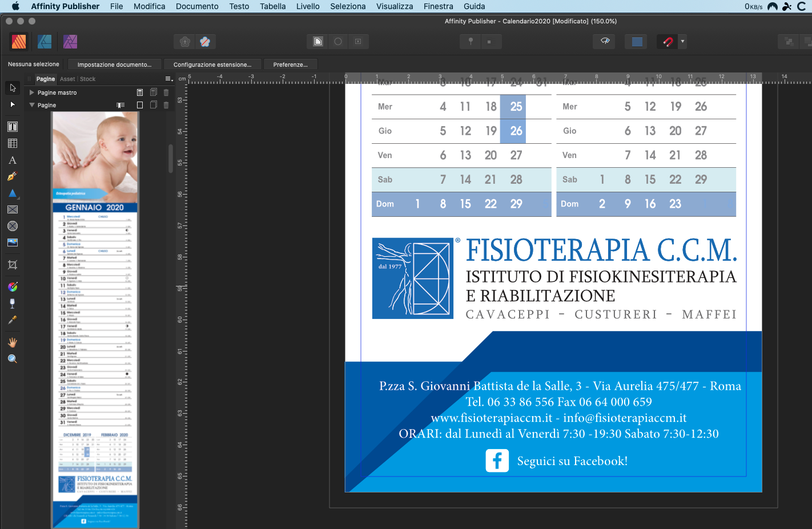Select the Node tool

(13, 104)
